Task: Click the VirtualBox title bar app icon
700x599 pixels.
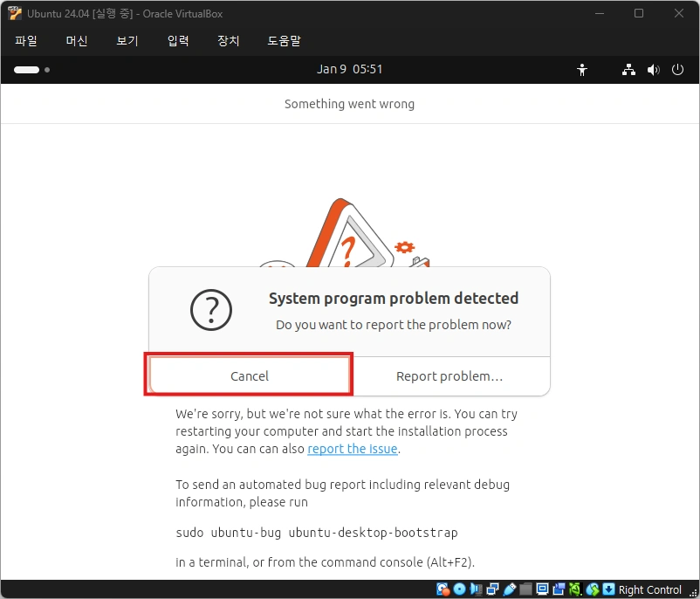Action: 15,13
